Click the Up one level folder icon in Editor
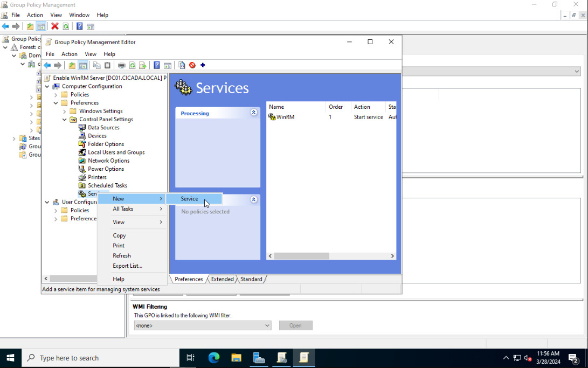Screen dimensions: 588x368 [72, 65]
